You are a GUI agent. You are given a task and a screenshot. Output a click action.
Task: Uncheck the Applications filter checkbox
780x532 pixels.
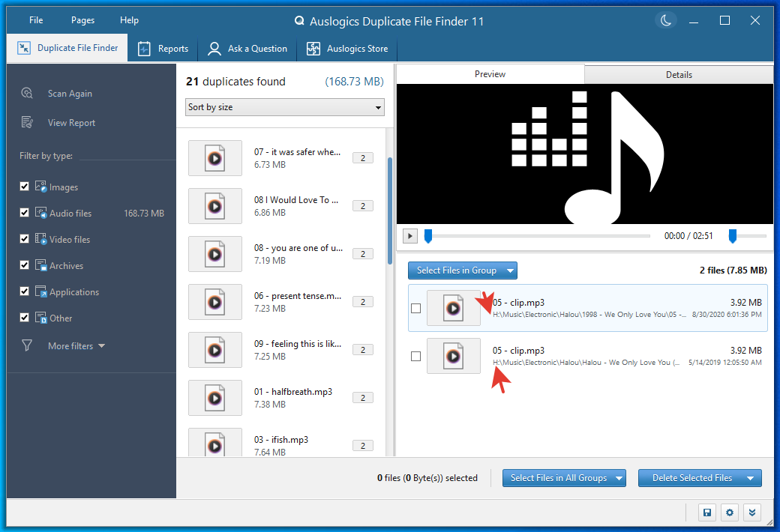[24, 291]
